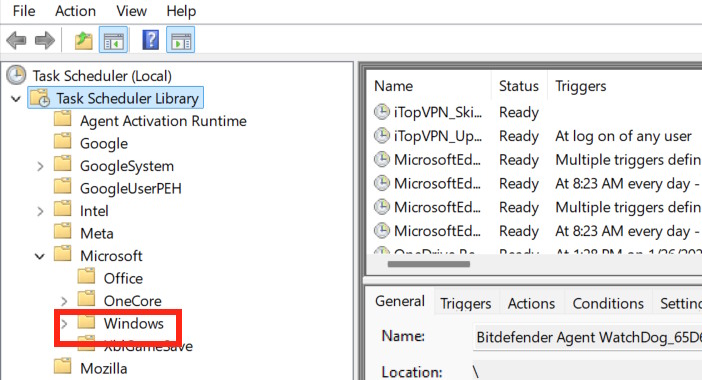Sort tasks by Status column header
Image resolution: width=702 pixels, height=380 pixels.
[x=519, y=85]
